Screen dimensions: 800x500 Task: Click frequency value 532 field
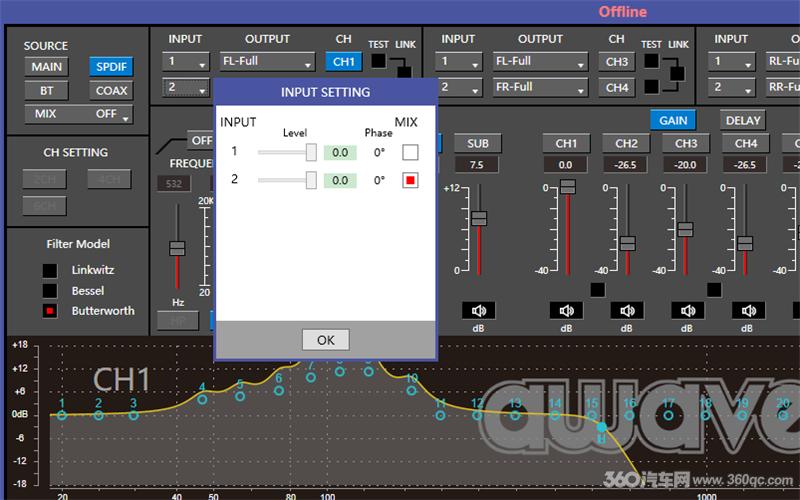[x=173, y=184]
